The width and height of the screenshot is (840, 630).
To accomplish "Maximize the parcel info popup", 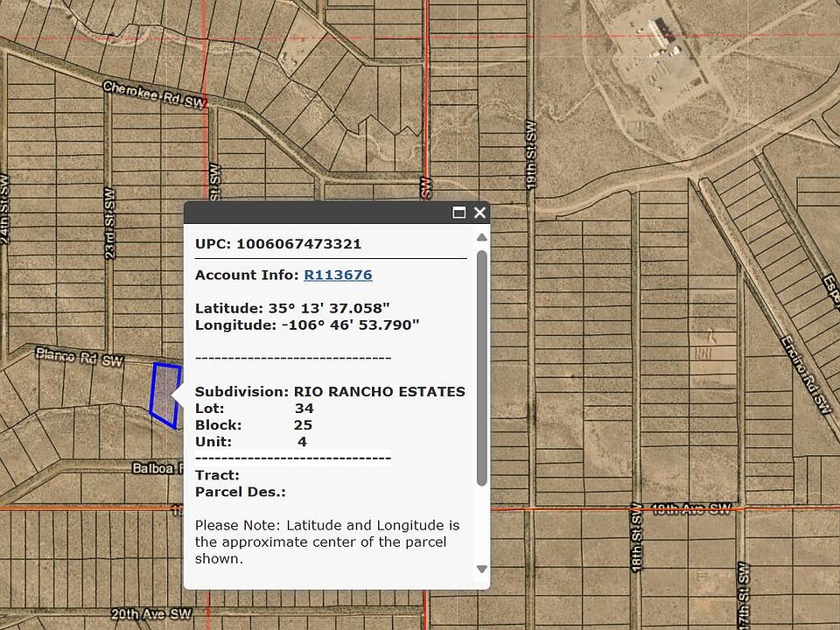I will click(459, 213).
